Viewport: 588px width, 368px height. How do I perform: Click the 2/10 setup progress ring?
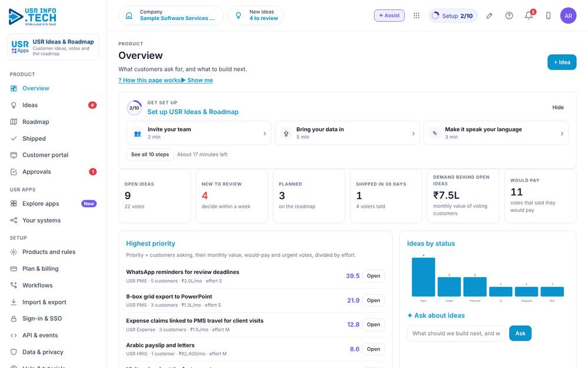134,108
